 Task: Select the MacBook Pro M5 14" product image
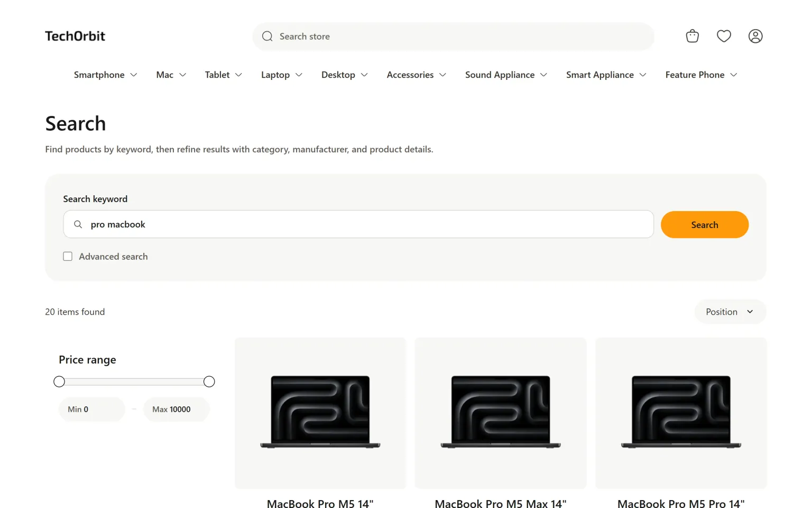tap(320, 413)
